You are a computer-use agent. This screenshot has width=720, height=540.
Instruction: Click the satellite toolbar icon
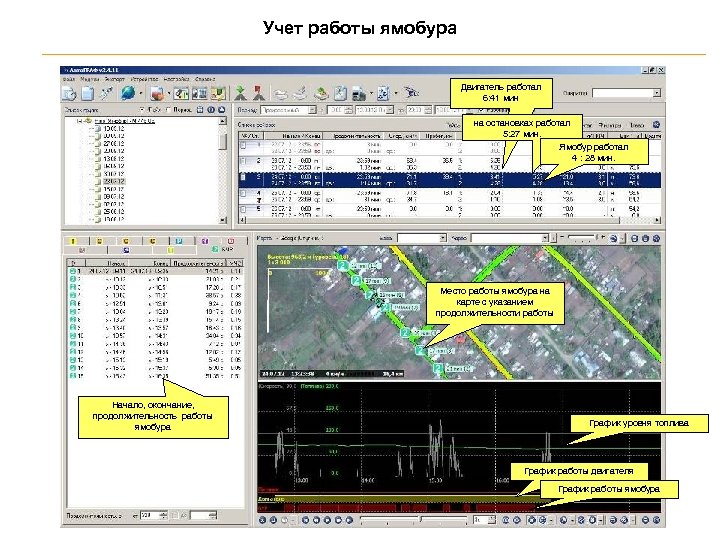point(411,93)
